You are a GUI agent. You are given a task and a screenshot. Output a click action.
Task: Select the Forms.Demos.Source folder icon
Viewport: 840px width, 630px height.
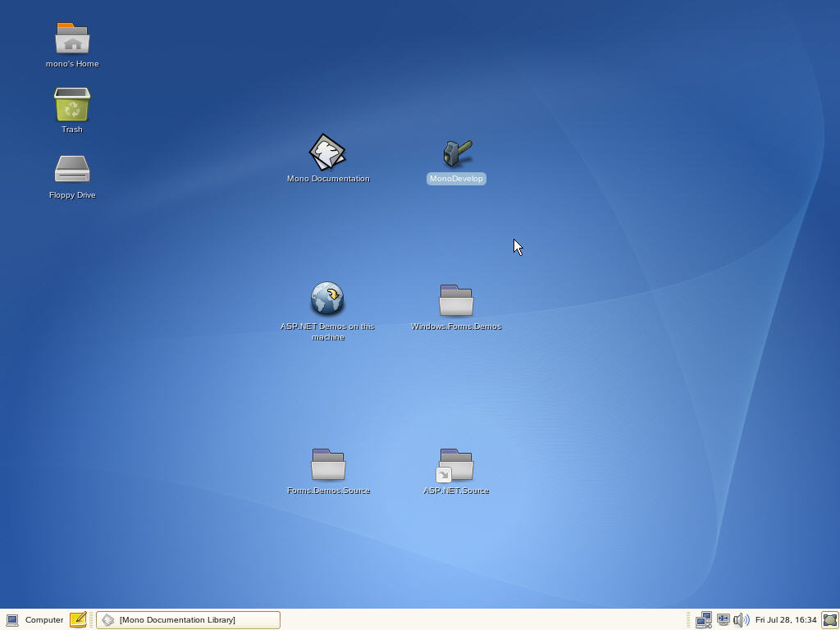[x=328, y=464]
